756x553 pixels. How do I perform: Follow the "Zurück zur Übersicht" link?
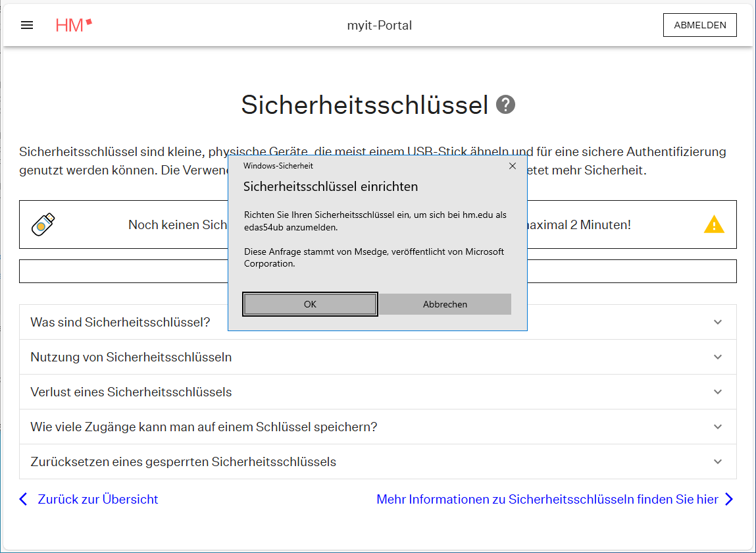[98, 499]
